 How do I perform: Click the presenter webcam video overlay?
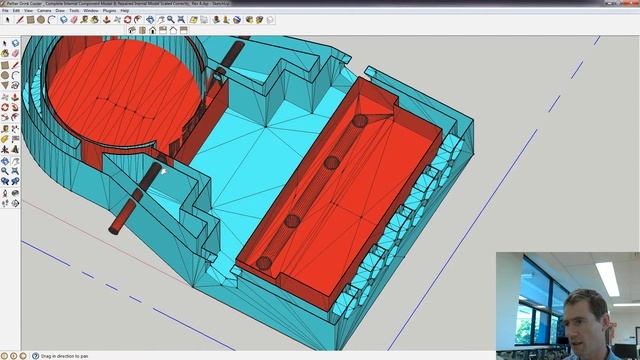click(568, 306)
